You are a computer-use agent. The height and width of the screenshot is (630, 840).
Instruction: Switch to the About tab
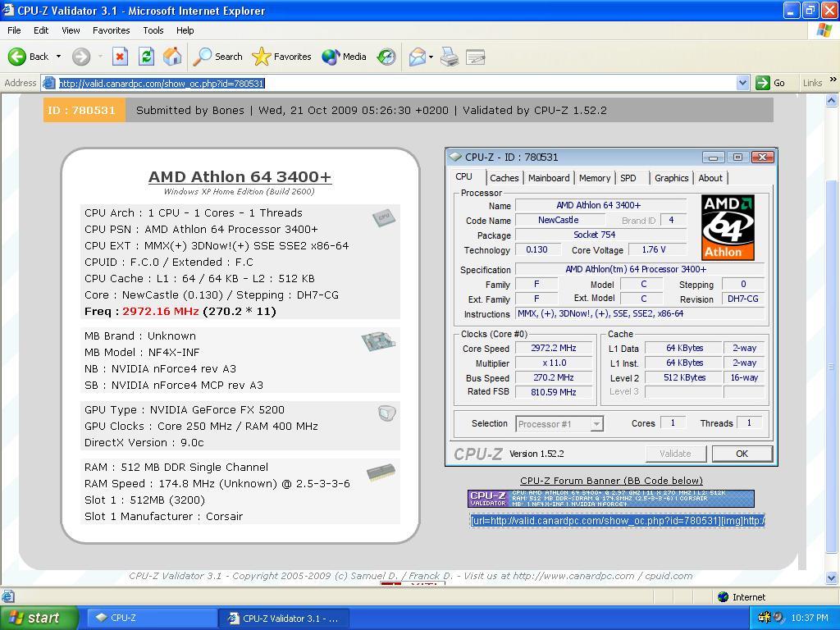pyautogui.click(x=710, y=178)
